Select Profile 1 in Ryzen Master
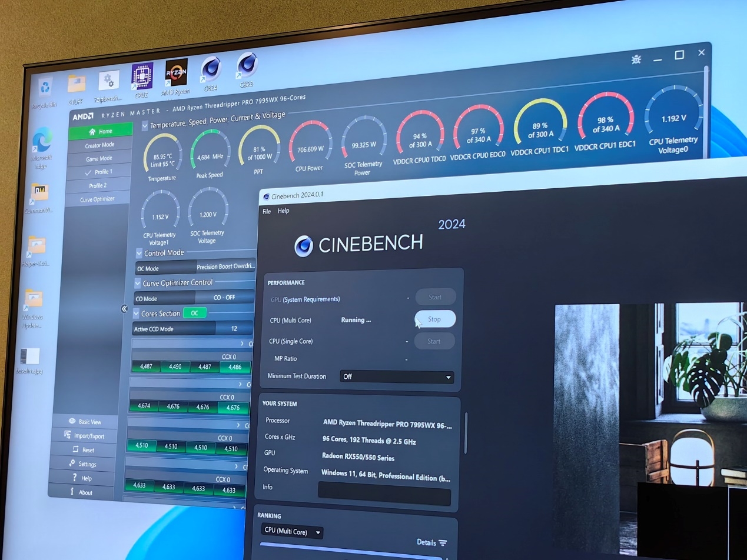 [99, 172]
